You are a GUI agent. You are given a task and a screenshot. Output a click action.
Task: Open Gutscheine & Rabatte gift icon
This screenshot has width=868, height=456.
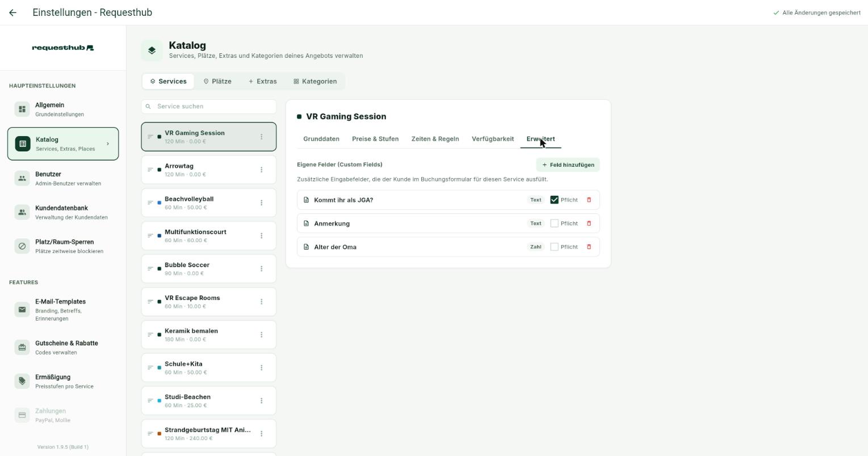point(22,347)
